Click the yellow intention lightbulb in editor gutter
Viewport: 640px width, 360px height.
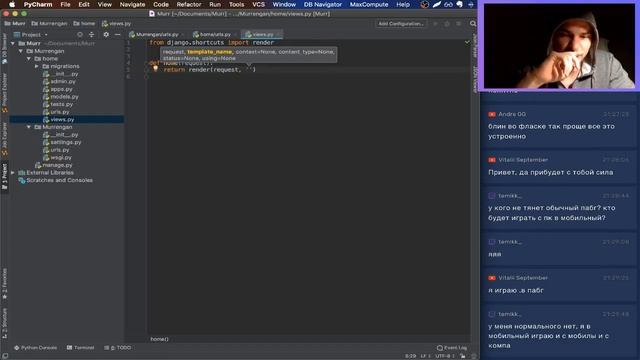point(155,69)
